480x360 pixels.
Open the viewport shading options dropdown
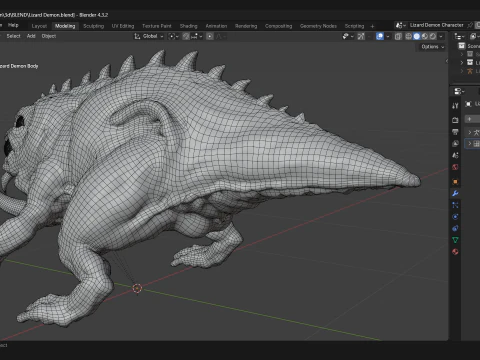tap(441, 36)
